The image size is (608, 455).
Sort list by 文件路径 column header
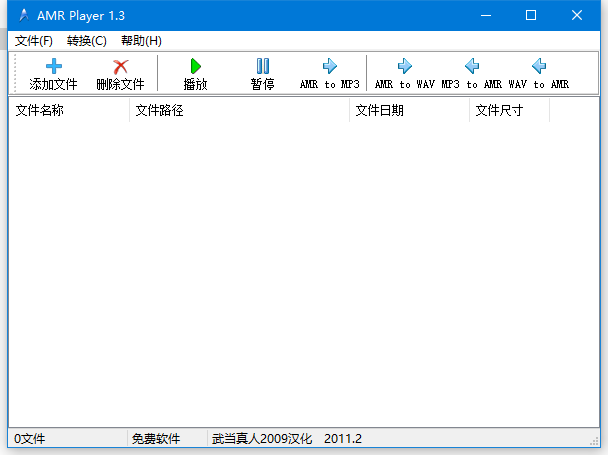click(x=239, y=111)
